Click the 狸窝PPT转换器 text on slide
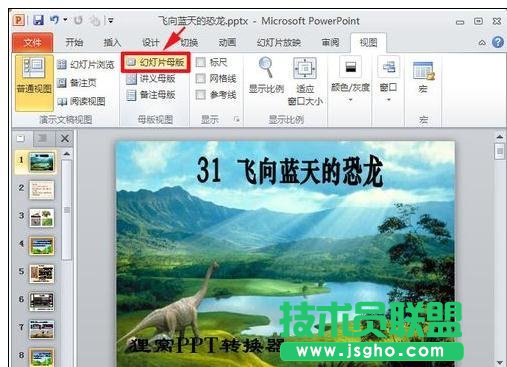 [x=206, y=345]
